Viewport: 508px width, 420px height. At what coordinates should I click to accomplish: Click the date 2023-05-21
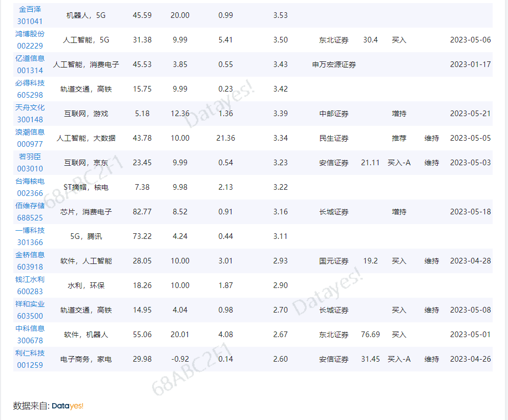(x=470, y=114)
